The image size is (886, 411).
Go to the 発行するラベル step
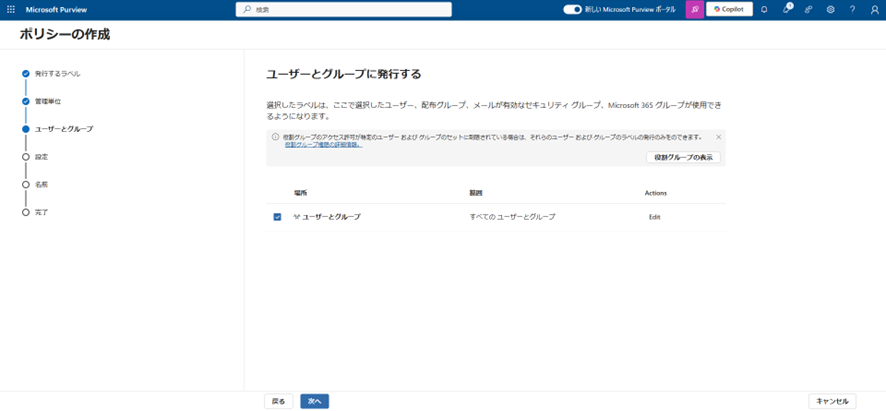(58, 73)
